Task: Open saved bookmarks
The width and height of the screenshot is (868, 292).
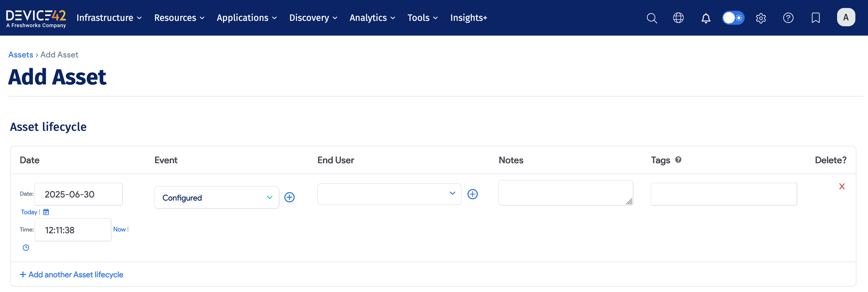Action: tap(816, 18)
